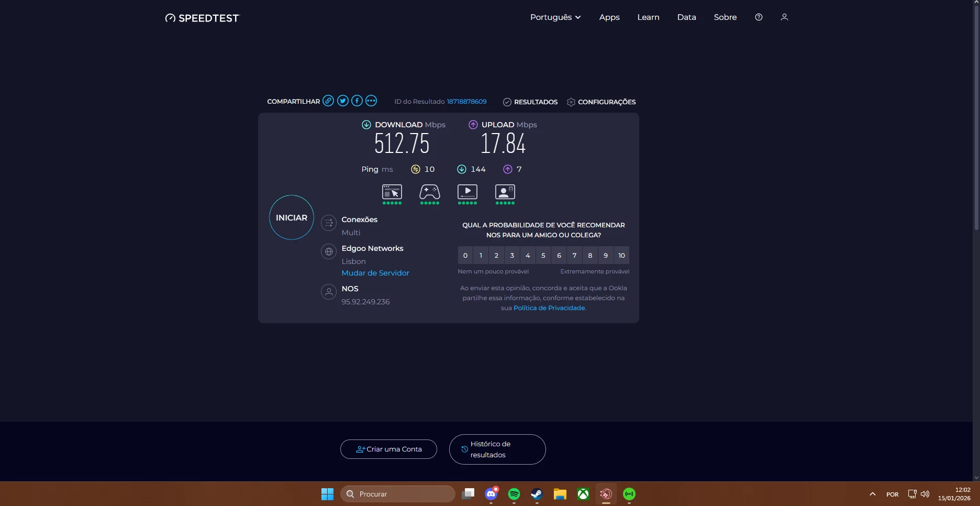Open more sharing options ellipsis icon
The image size is (980, 506).
click(371, 101)
